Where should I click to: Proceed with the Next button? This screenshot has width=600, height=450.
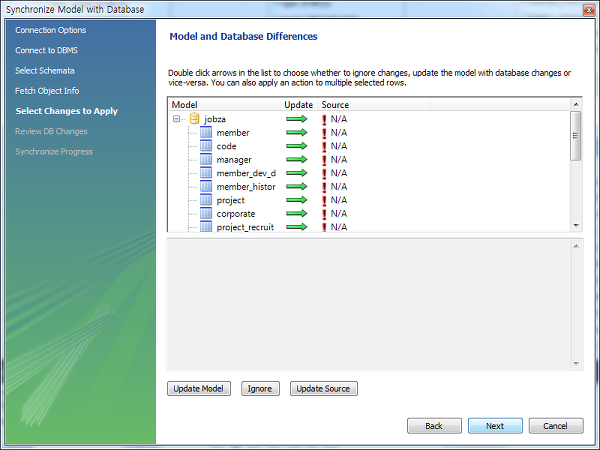point(495,426)
